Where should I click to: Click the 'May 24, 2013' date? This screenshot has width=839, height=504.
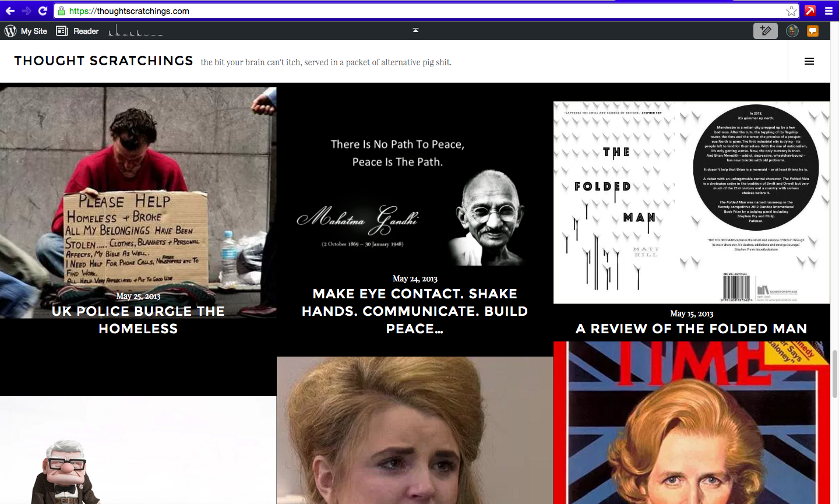pos(415,279)
